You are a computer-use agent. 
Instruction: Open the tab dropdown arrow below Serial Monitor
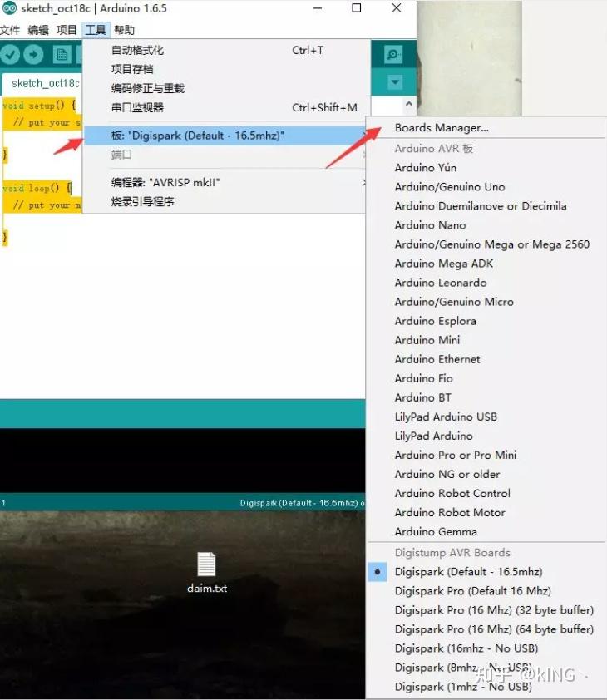pyautogui.click(x=394, y=82)
